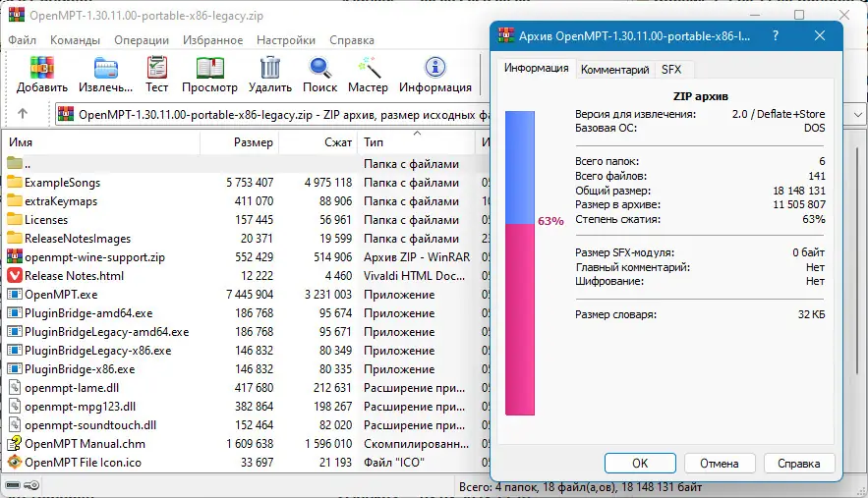Click the pink part of compression bar
Image resolution: width=868 pixels, height=498 pixels.
point(520,319)
